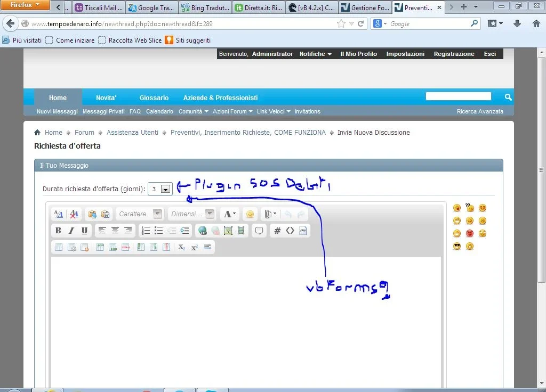Click the Increase Indent icon
Screen dimensions: 546x392
tap(184, 230)
